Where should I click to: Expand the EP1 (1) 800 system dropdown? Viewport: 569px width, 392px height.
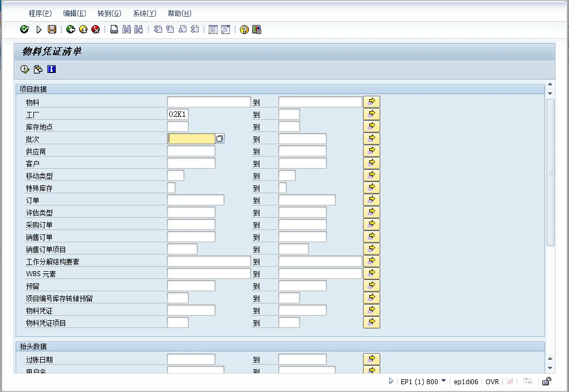(444, 381)
